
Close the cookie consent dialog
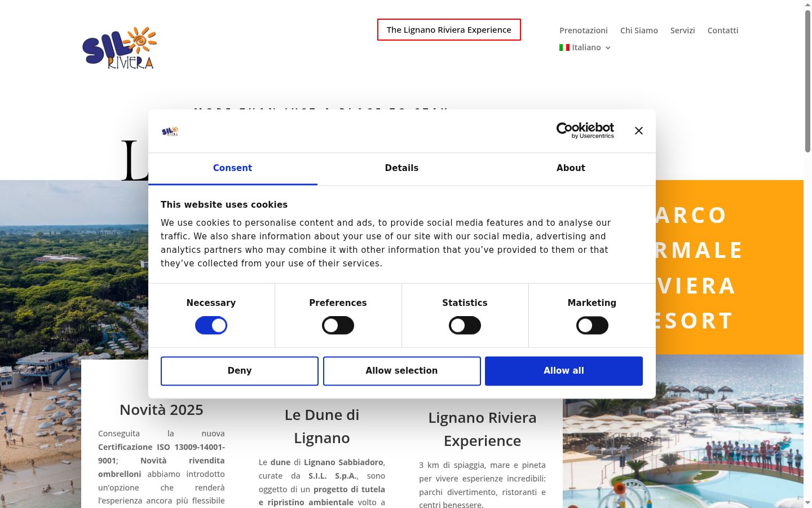coord(639,130)
